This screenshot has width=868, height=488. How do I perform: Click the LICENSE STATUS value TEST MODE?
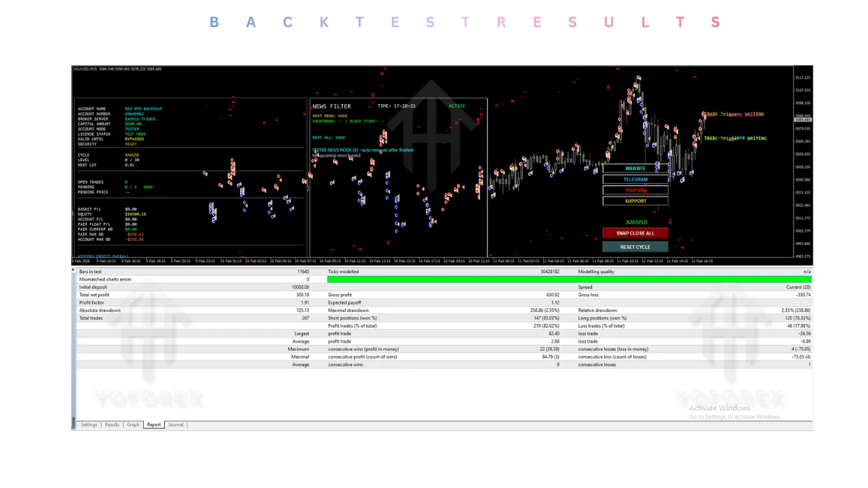[136, 134]
